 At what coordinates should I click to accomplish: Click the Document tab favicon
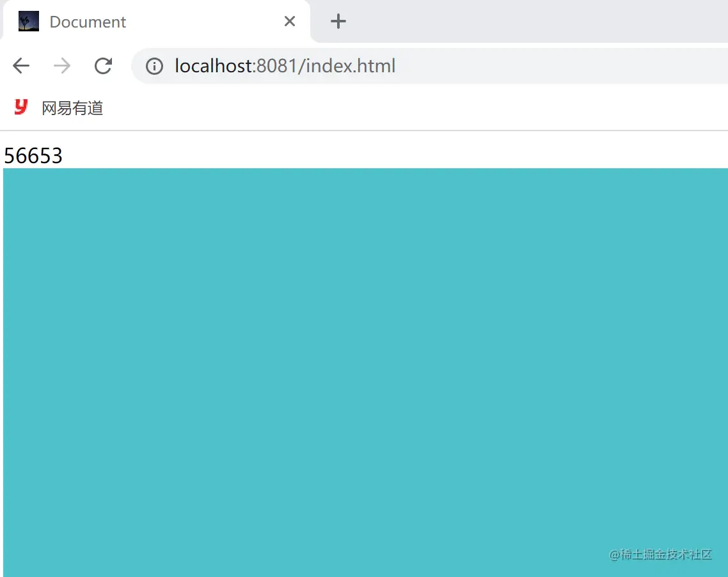coord(29,21)
